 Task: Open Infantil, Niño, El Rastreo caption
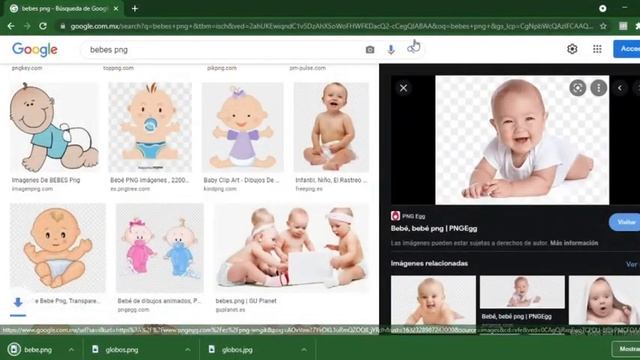click(331, 180)
